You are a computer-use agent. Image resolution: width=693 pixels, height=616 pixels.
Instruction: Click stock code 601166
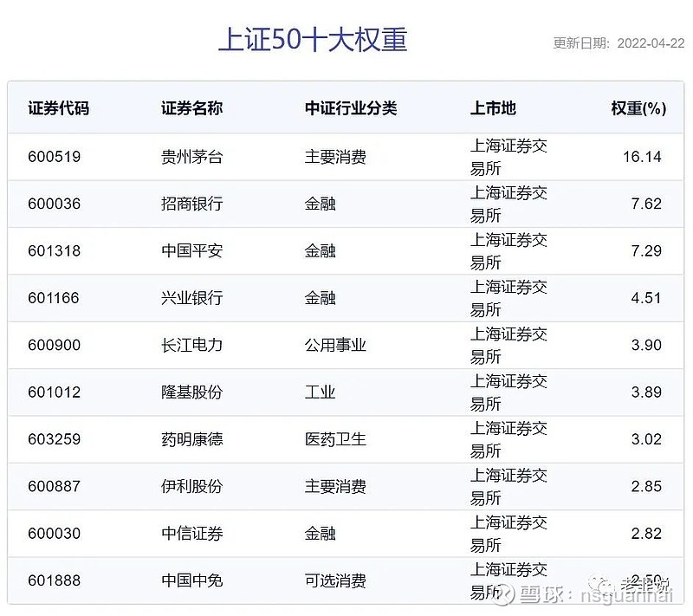click(x=54, y=298)
